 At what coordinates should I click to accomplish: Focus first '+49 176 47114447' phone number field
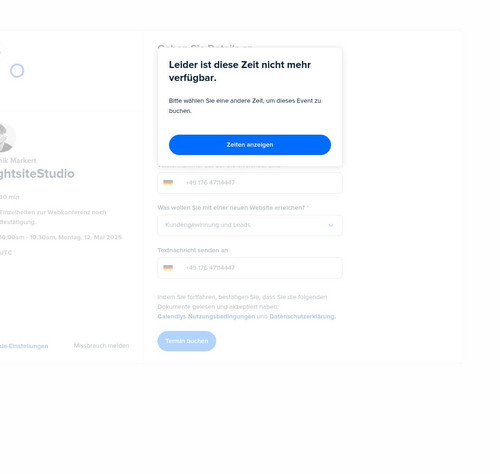coord(250,183)
